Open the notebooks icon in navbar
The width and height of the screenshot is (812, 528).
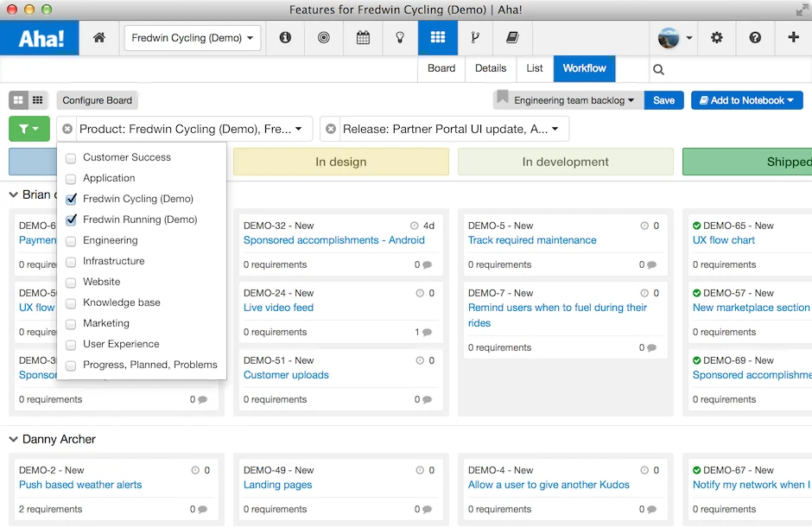512,37
